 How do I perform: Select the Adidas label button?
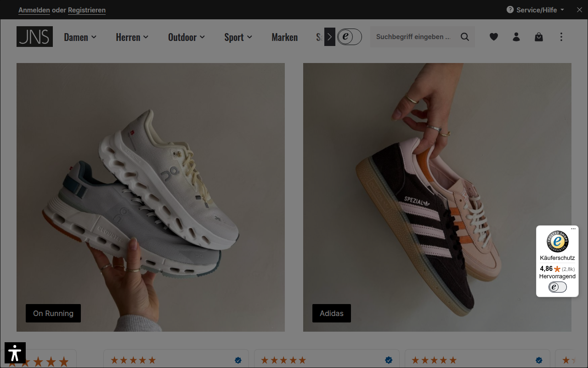(x=332, y=313)
